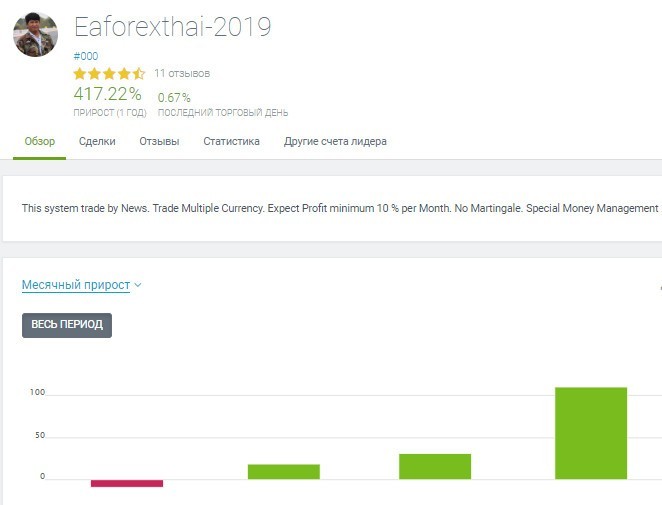Click the trader's avatar photo
Viewport: 662px width, 505px height.
coord(35,35)
